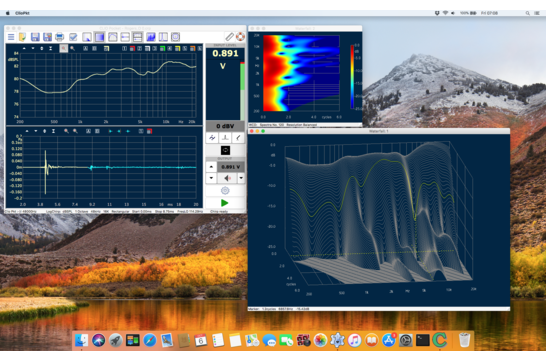Select zoom-in magnifier on upper graph toolbar

pyautogui.click(x=64, y=48)
